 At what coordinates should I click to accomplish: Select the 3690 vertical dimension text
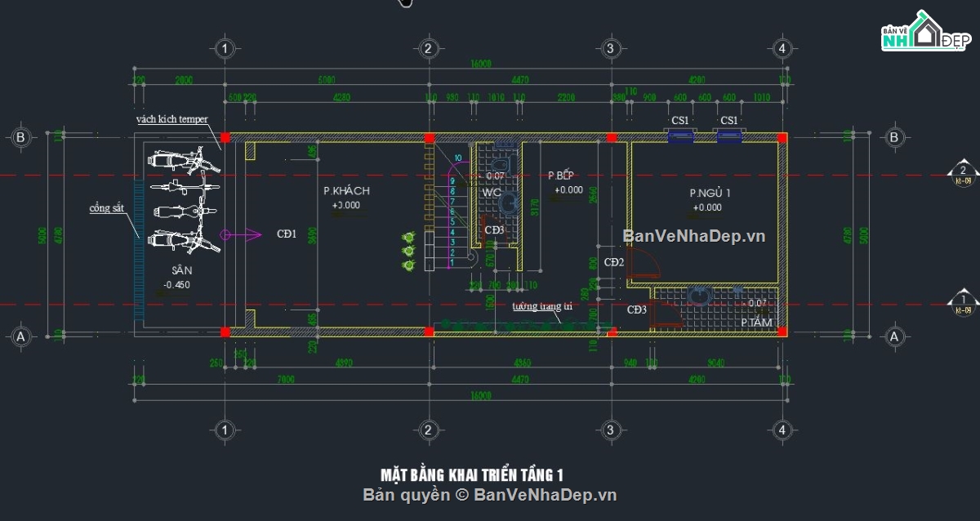coord(314,234)
